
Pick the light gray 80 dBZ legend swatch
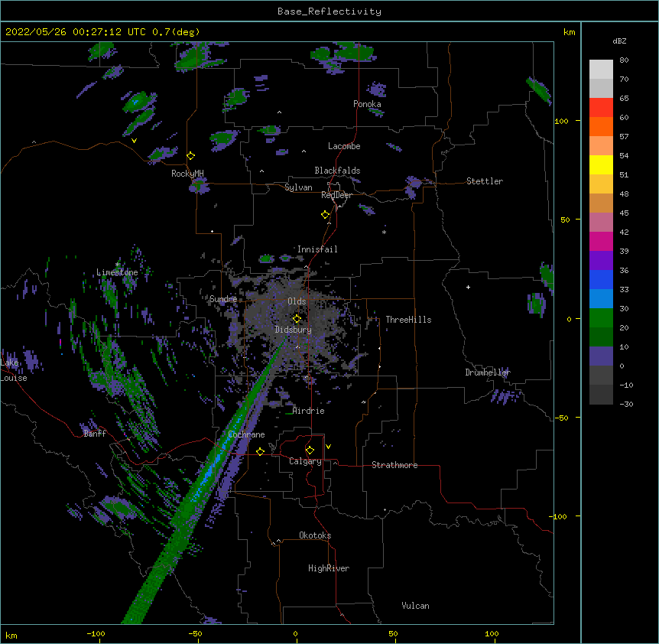pyautogui.click(x=601, y=69)
